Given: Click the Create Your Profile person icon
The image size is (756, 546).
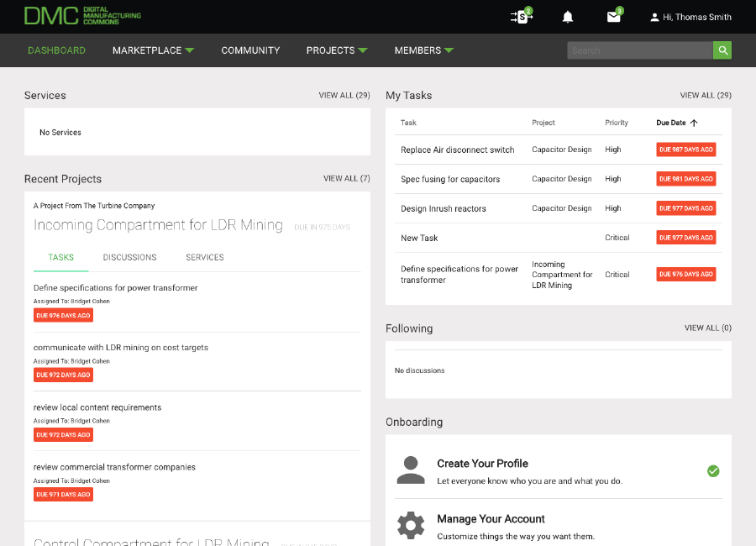Looking at the screenshot, I should [x=411, y=470].
